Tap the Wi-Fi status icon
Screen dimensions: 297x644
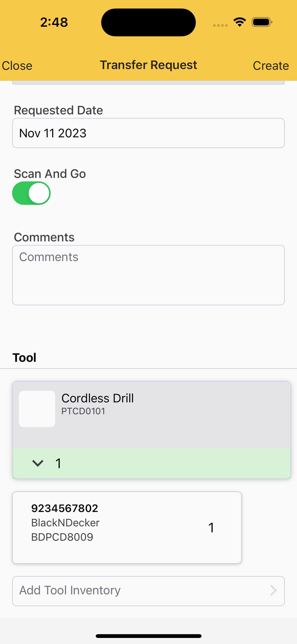click(240, 22)
